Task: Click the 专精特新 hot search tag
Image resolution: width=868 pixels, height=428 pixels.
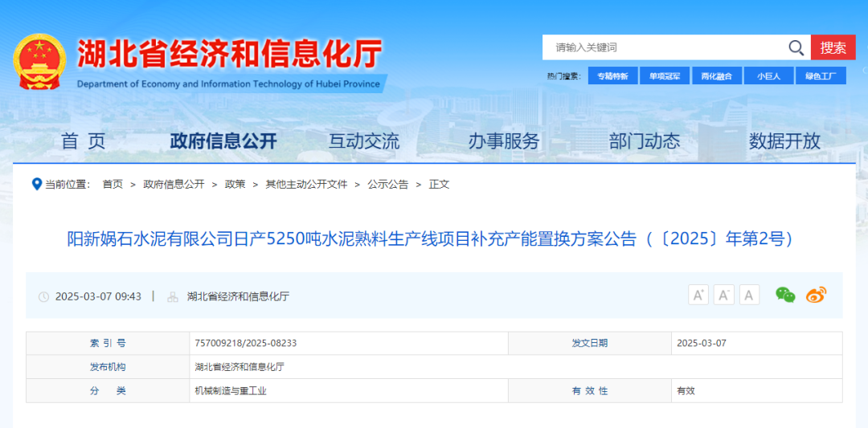Action: pyautogui.click(x=613, y=76)
